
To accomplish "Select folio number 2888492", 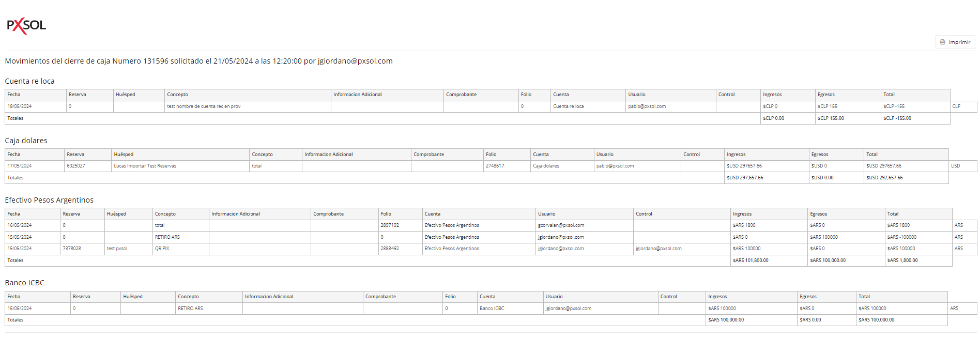I will click(390, 249).
